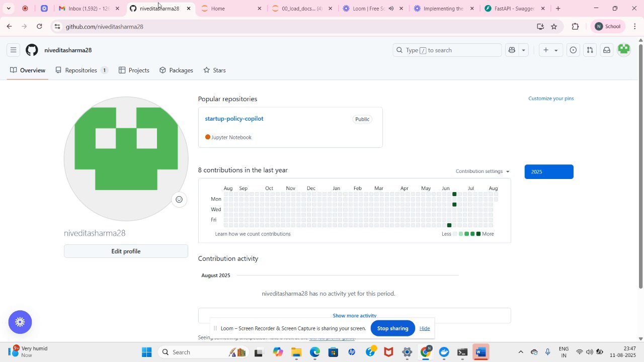644x362 pixels.
Task: Click the page vertical scrollbar
Action: (640, 166)
